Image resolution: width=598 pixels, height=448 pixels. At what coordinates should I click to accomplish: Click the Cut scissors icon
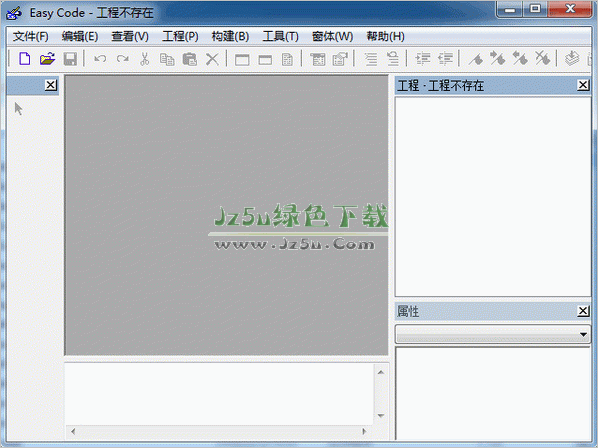tap(145, 59)
